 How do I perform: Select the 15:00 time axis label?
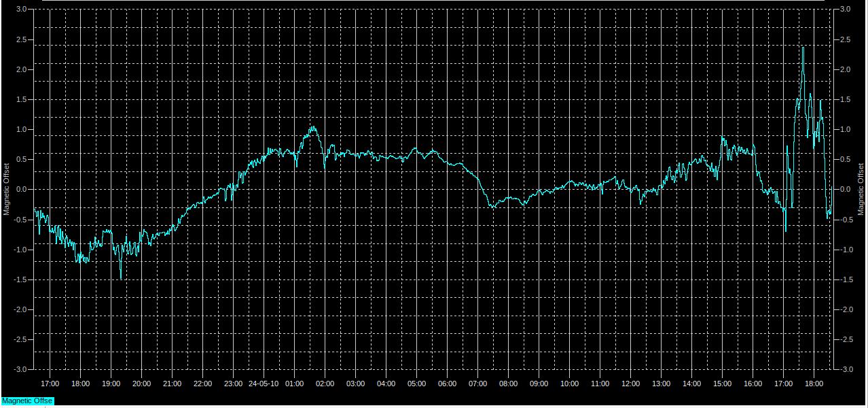click(x=723, y=384)
